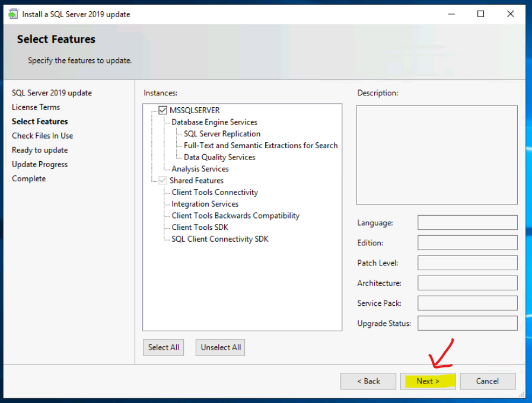
Task: Click the Edition field
Action: [467, 242]
